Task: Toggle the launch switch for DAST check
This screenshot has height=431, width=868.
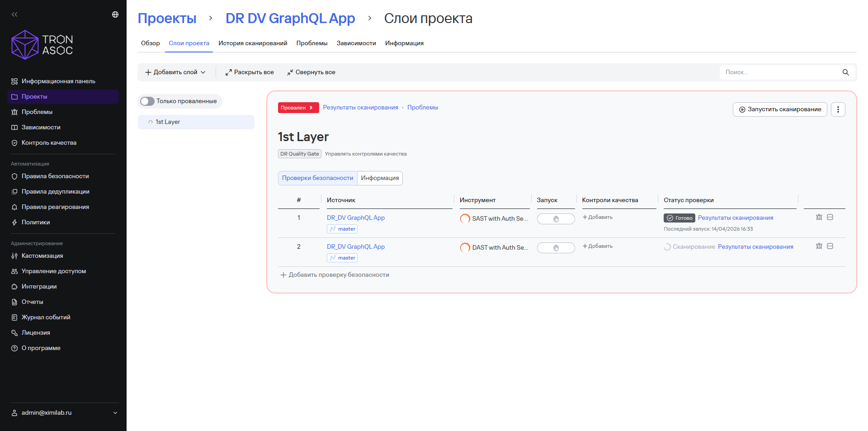Action: [556, 248]
